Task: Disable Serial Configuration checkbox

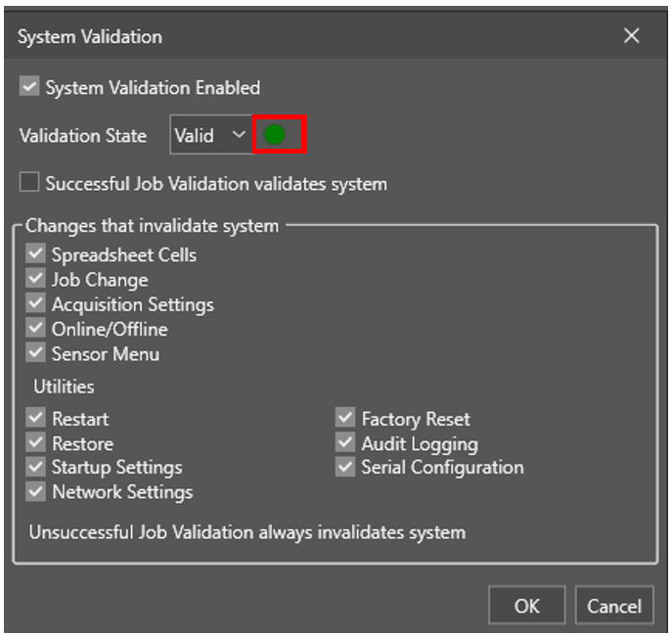Action: (345, 467)
